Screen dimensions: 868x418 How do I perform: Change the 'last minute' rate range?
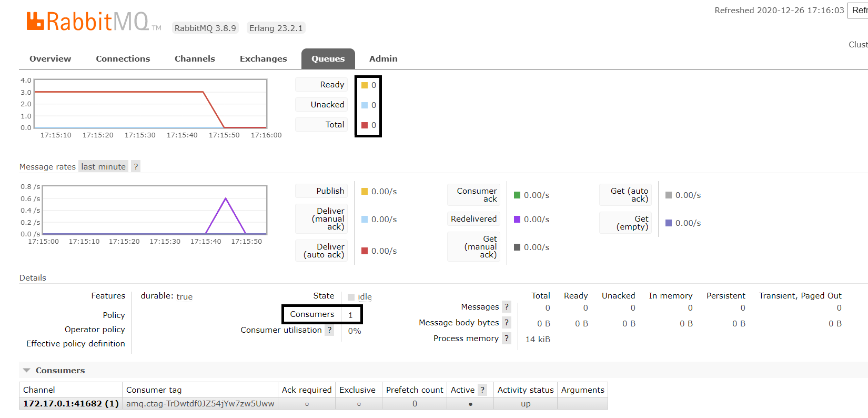click(103, 166)
